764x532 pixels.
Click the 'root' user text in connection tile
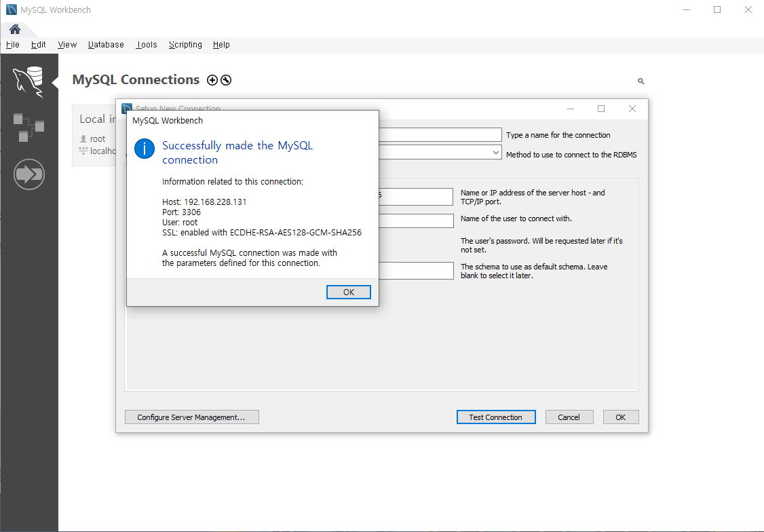pos(98,139)
